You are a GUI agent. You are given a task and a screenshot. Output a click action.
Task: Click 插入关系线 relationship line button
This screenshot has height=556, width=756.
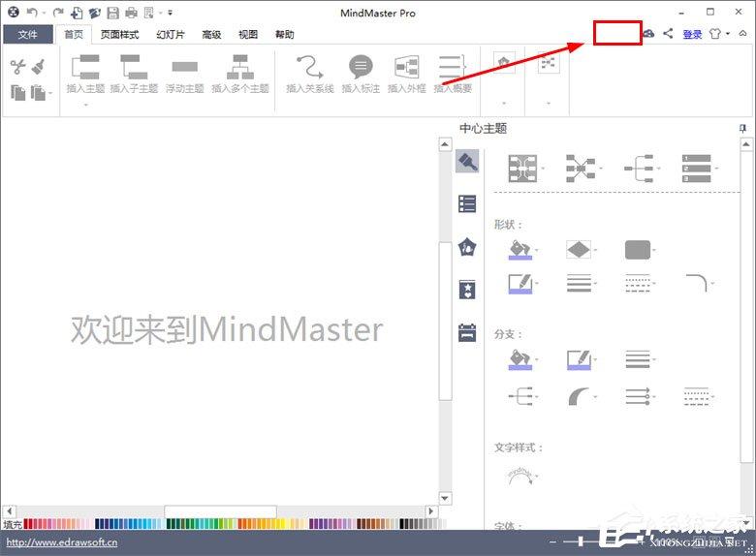[x=310, y=74]
